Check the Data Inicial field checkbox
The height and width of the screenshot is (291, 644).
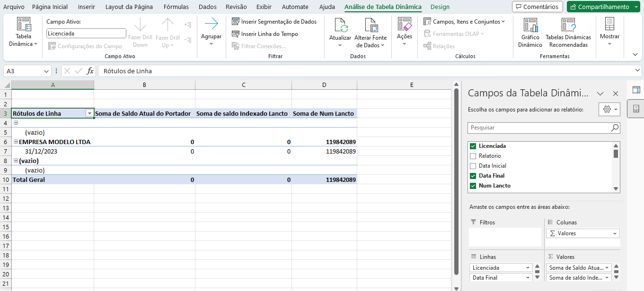pyautogui.click(x=473, y=166)
